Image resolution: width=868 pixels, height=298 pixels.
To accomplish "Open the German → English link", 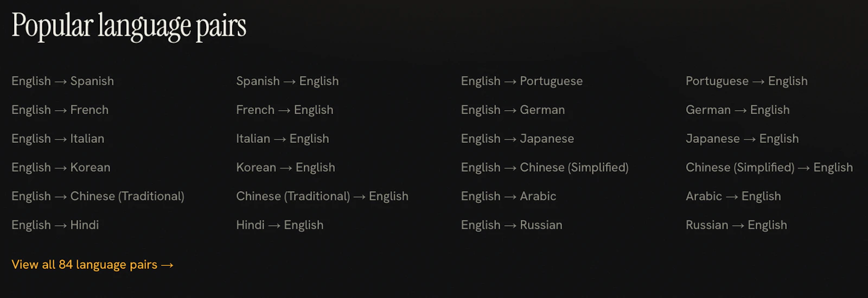I will (738, 110).
